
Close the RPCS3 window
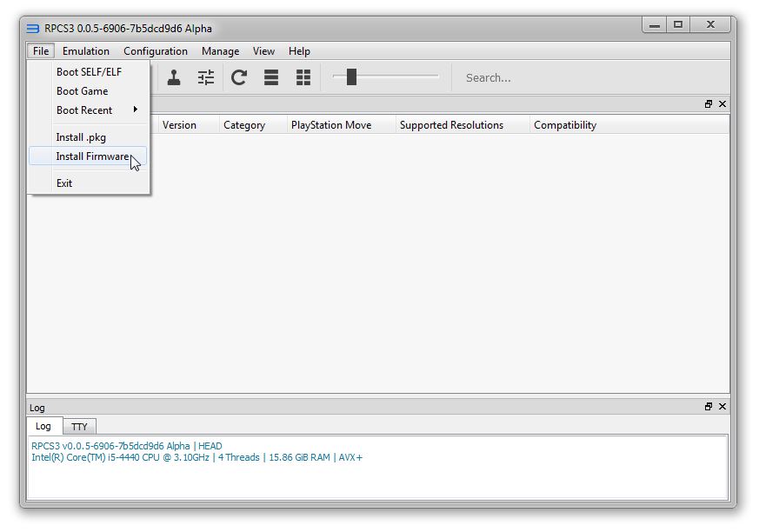(x=710, y=24)
